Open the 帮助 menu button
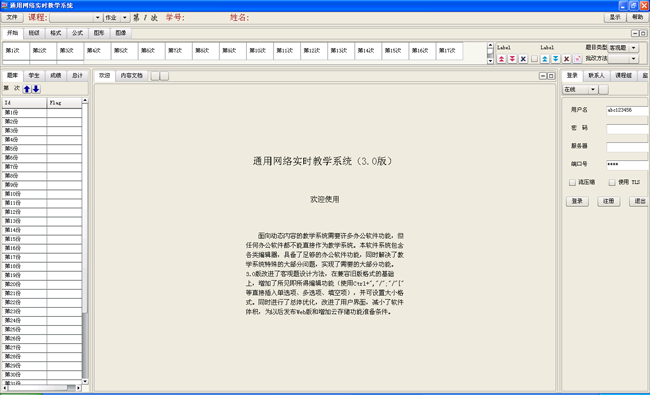 637,17
